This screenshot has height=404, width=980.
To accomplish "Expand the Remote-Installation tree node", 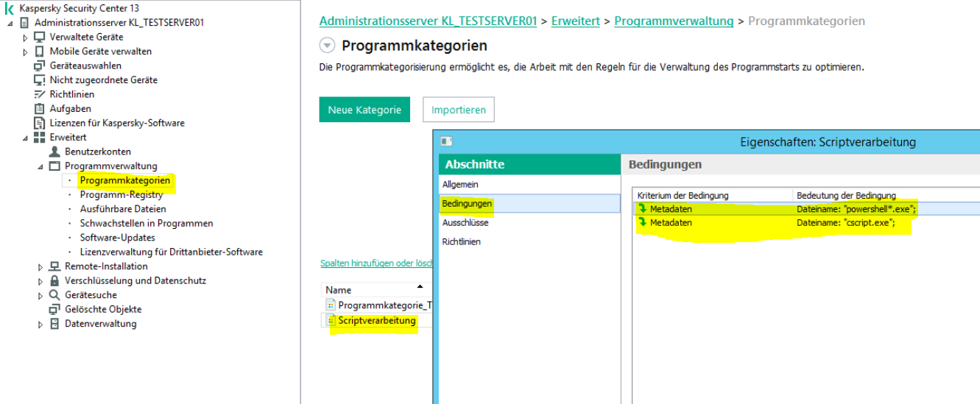I will [x=40, y=266].
